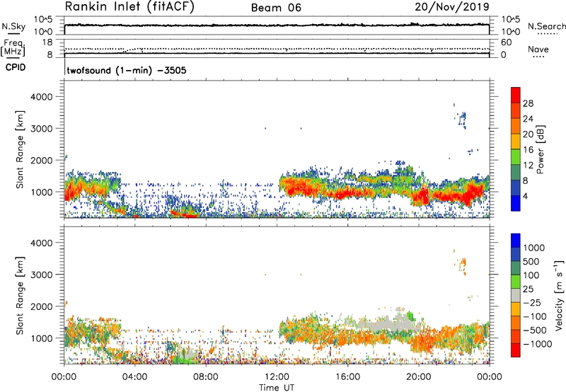The height and width of the screenshot is (392, 566).
Task: Click the '08:00' time axis tick label
Action: (x=206, y=377)
